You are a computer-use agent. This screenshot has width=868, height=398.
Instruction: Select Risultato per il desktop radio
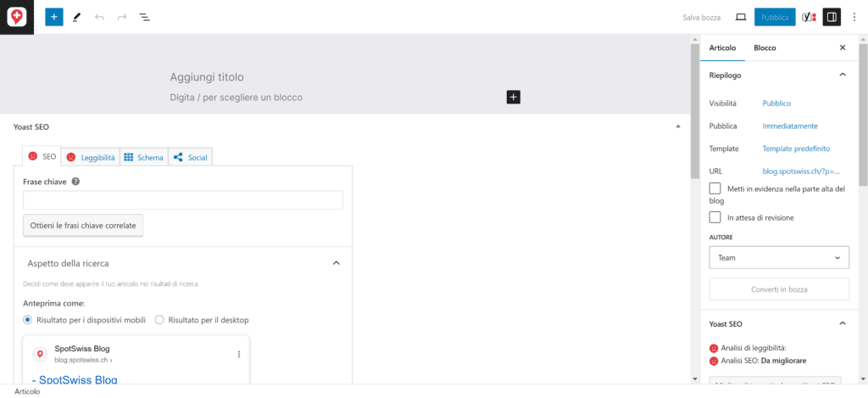click(x=159, y=320)
